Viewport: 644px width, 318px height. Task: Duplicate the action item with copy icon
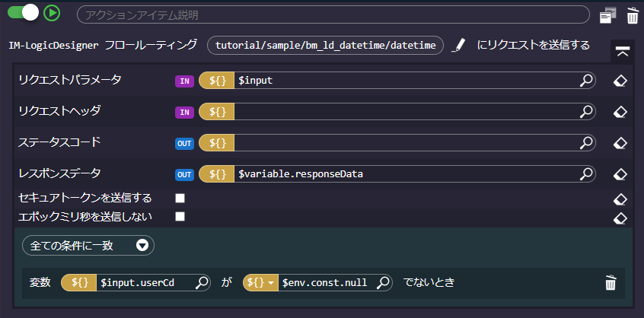pyautogui.click(x=608, y=15)
